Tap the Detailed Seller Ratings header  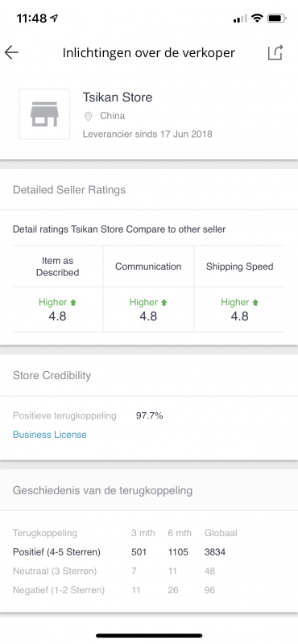click(69, 190)
